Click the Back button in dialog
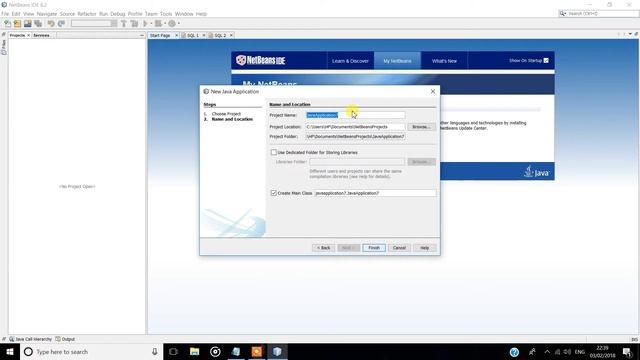Screen dimensions: 640x360 (323, 248)
